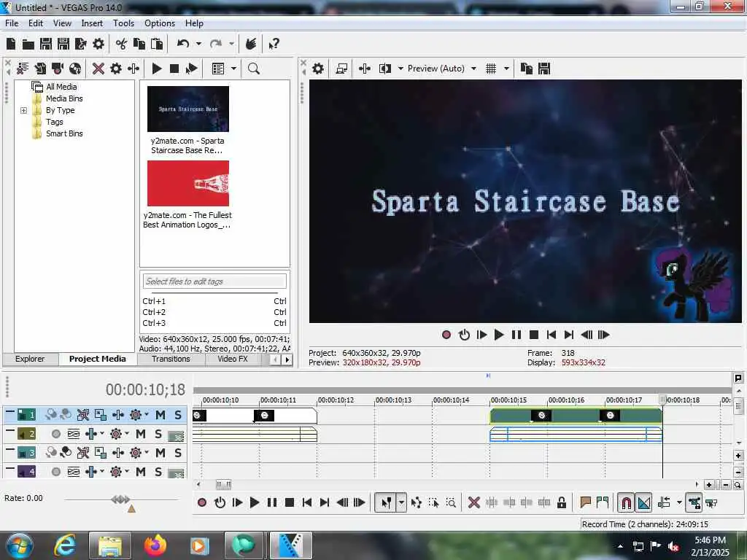Switch to the Video FX tab
The height and width of the screenshot is (560, 747).
233,359
